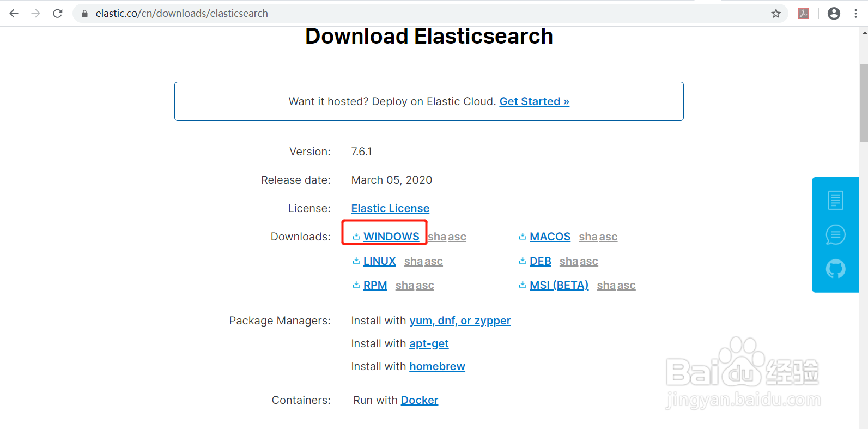Download the LINUX package
Screen dimensions: 868x429
click(x=379, y=261)
